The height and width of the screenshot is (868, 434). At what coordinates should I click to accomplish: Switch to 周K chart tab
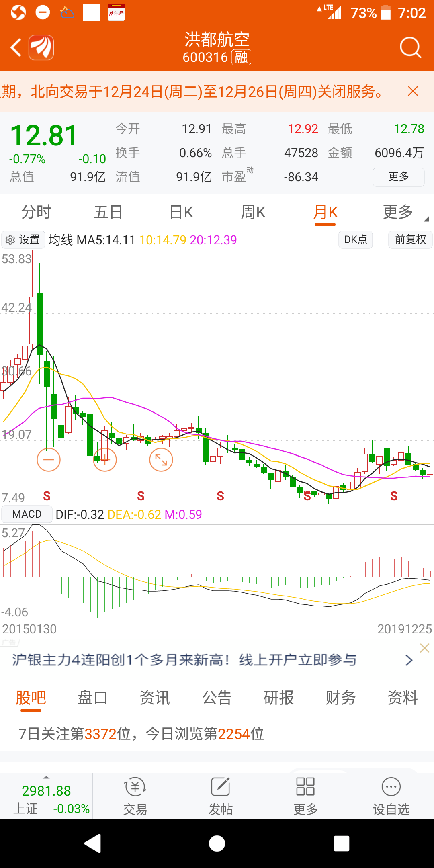tap(253, 212)
